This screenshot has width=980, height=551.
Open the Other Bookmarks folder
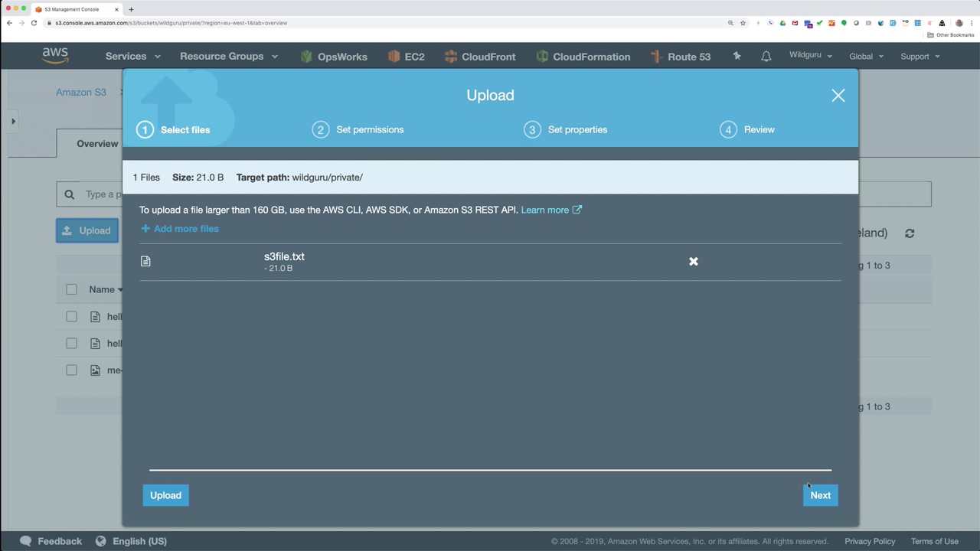[x=951, y=35]
